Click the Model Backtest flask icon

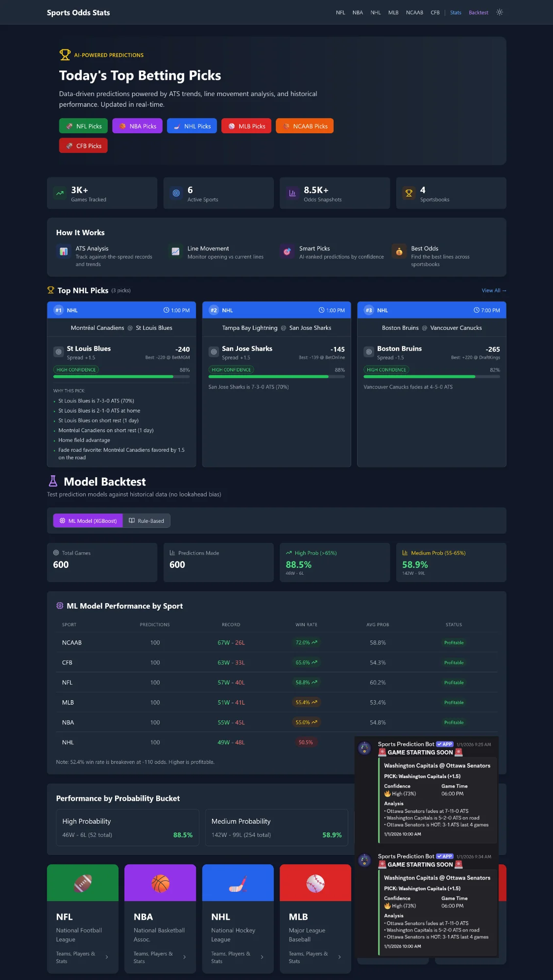53,481
